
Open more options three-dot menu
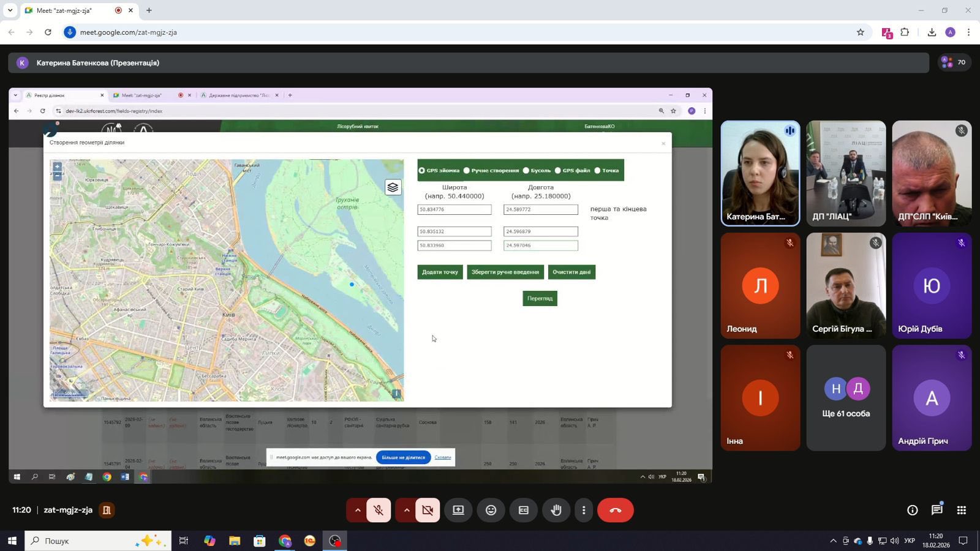[x=583, y=510]
